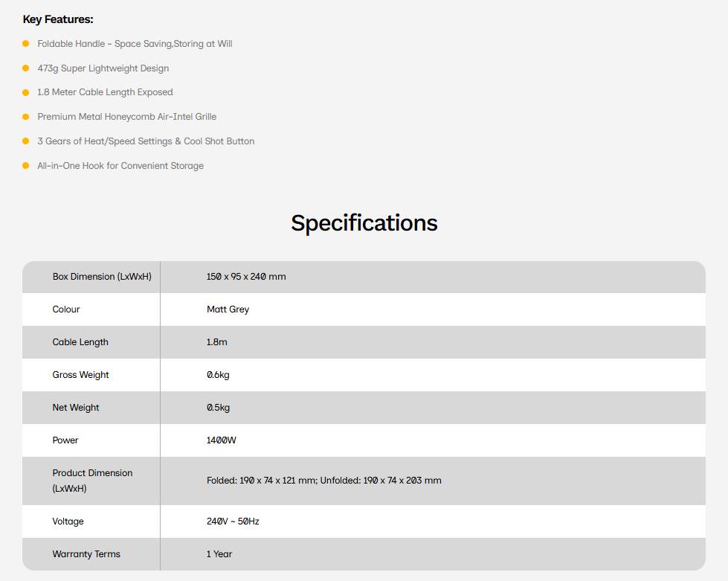Select the Gross Weight 0.6kg value
This screenshot has height=581, width=728.
click(x=218, y=375)
